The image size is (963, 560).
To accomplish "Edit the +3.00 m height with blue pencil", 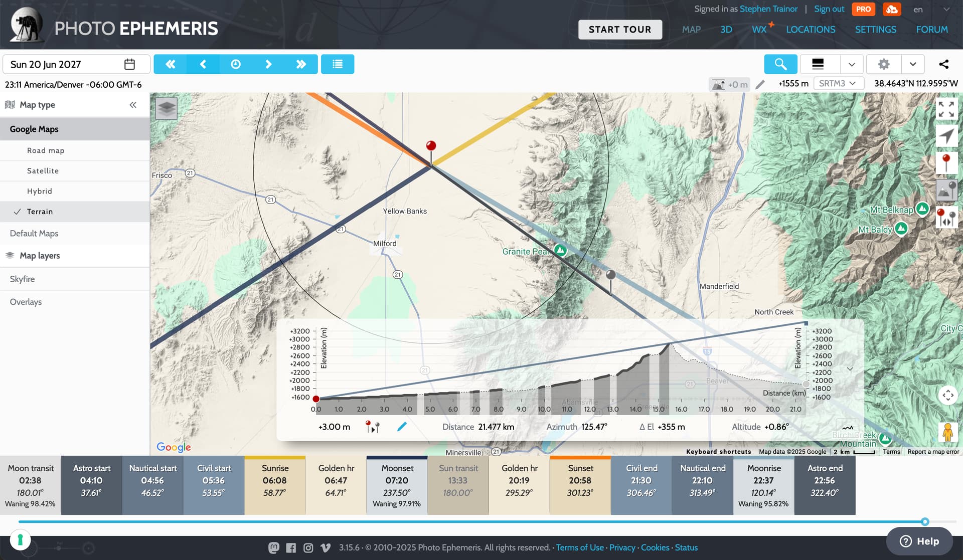I will (402, 427).
